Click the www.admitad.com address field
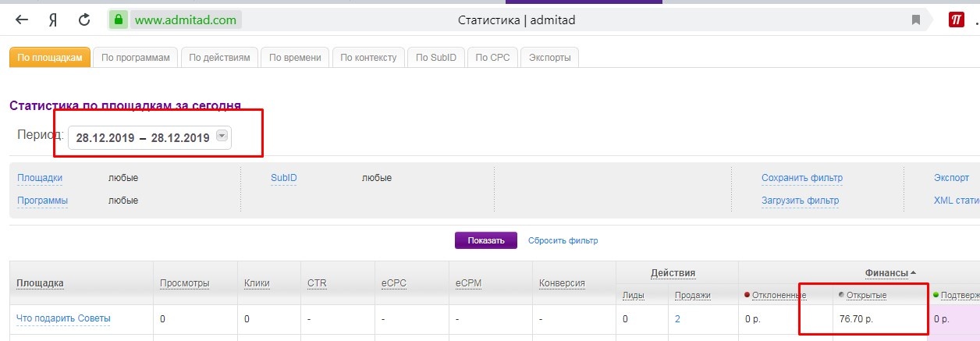The height and width of the screenshot is (341, 980). tap(186, 20)
